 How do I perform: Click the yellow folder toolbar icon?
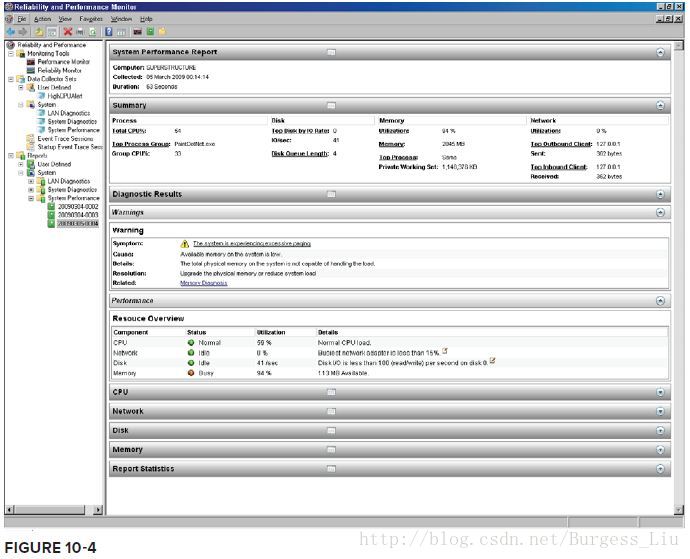pyautogui.click(x=162, y=32)
